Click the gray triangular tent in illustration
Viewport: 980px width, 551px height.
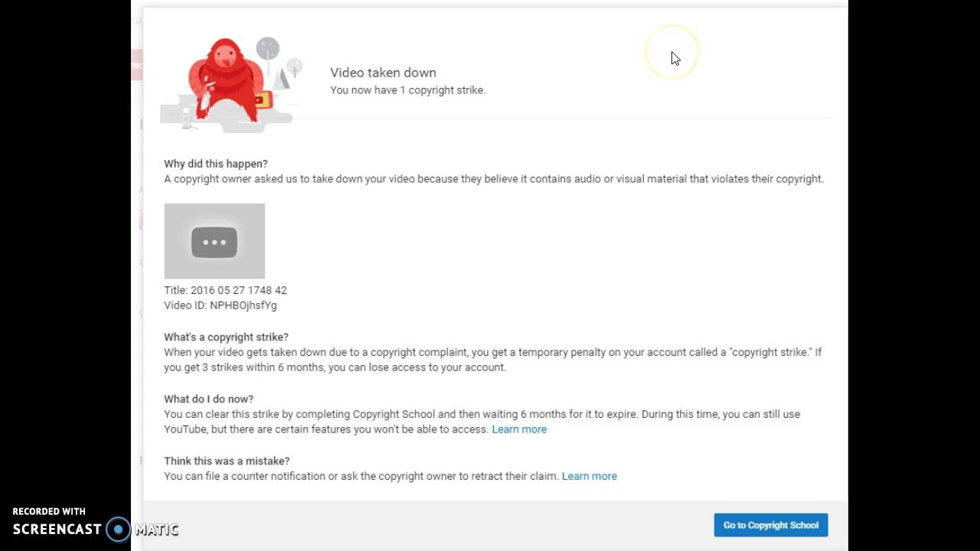click(x=282, y=78)
